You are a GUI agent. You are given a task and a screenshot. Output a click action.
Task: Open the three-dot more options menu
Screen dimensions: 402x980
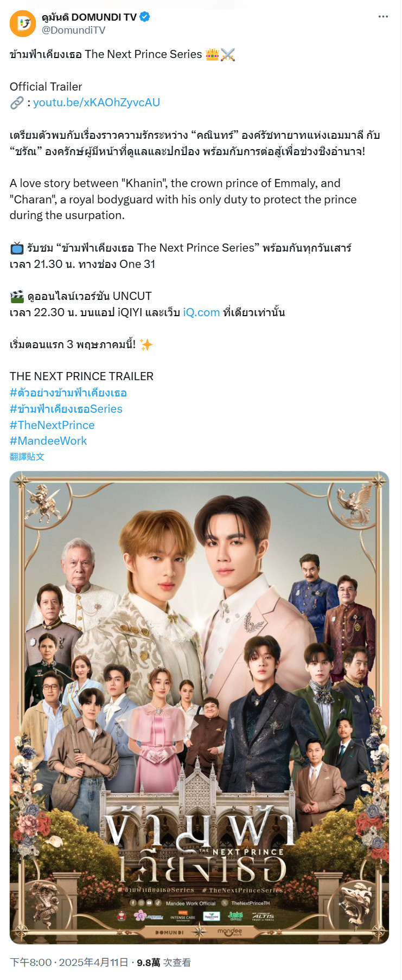pyautogui.click(x=383, y=17)
